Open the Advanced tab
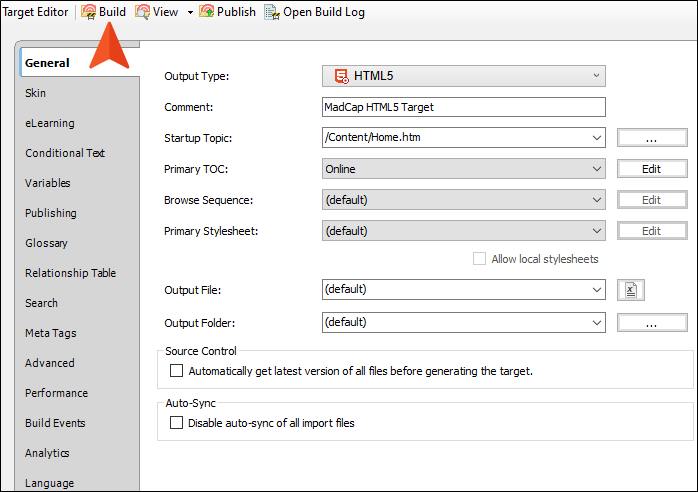The image size is (698, 492). click(x=50, y=363)
